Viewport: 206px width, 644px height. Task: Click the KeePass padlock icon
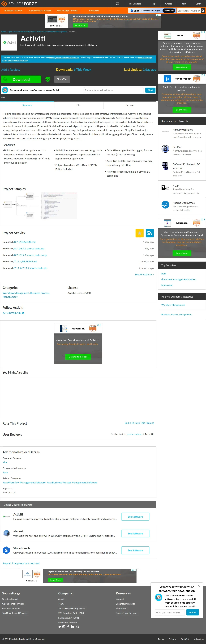pos(165,149)
